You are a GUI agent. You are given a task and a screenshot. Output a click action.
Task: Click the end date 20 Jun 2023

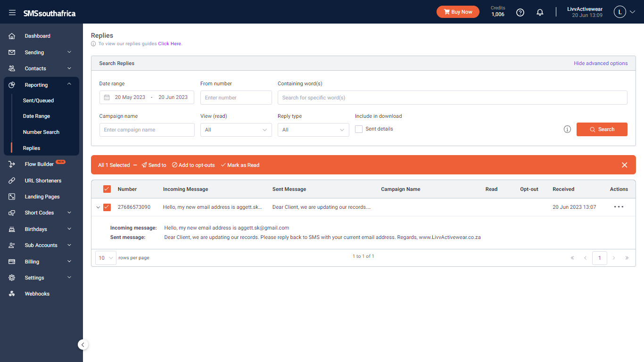[173, 97]
